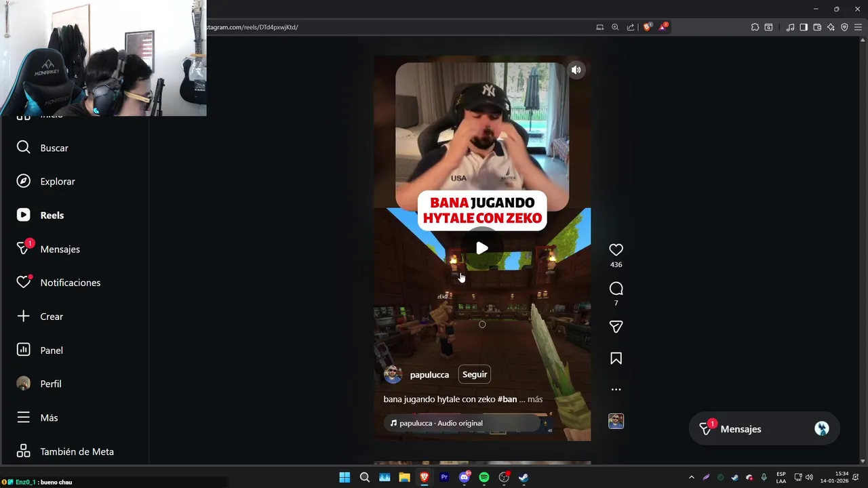Open the #ban hashtag link
This screenshot has width=868, height=488.
coord(507,399)
